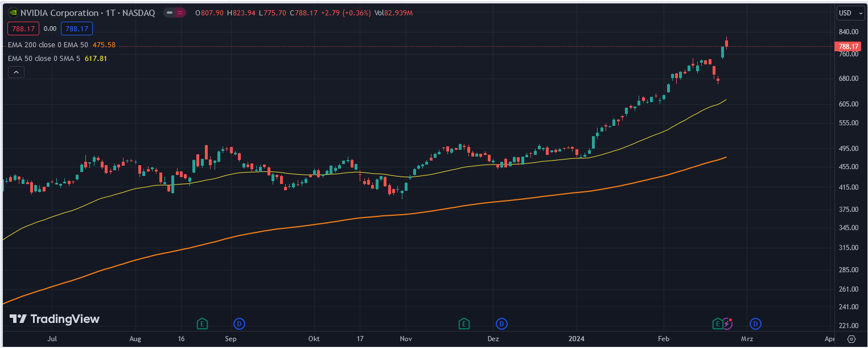
Task: Open the dividend D marker near Sep
Action: 240,324
